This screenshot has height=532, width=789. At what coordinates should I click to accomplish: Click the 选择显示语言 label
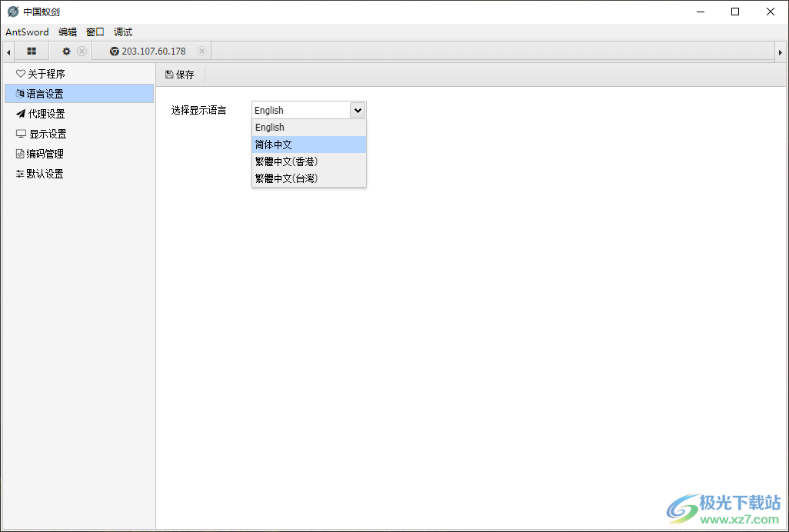(x=198, y=110)
